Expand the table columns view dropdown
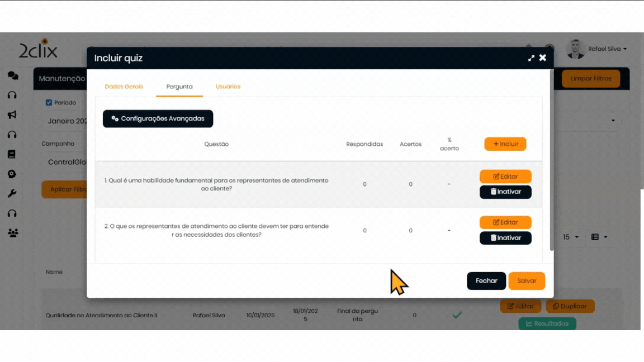 point(599,237)
